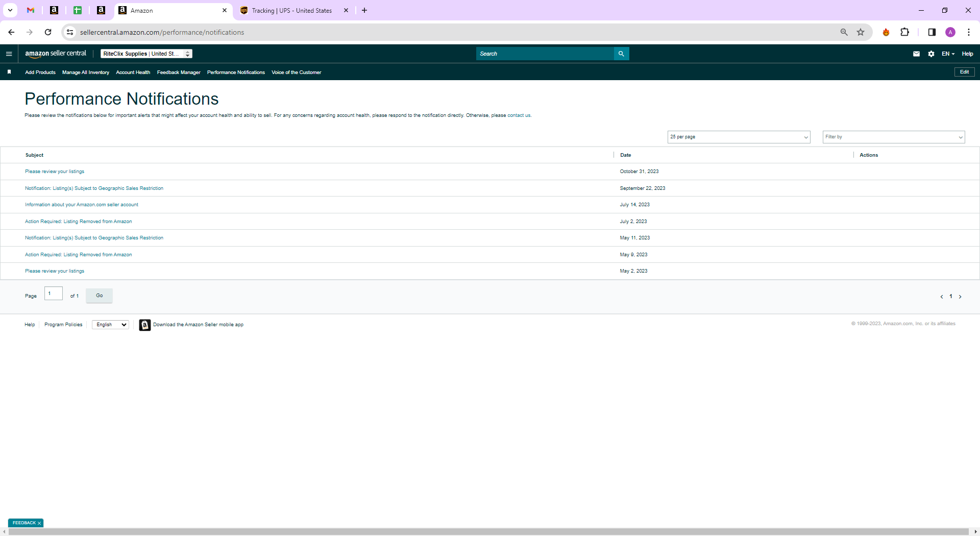The image size is (980, 536).
Task: Close the active Amazon tab
Action: coord(225,10)
